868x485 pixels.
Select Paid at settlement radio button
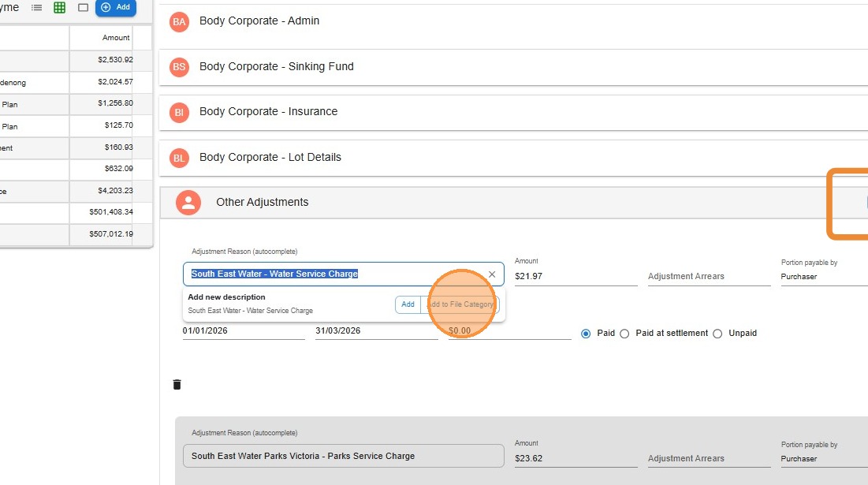pyautogui.click(x=624, y=334)
